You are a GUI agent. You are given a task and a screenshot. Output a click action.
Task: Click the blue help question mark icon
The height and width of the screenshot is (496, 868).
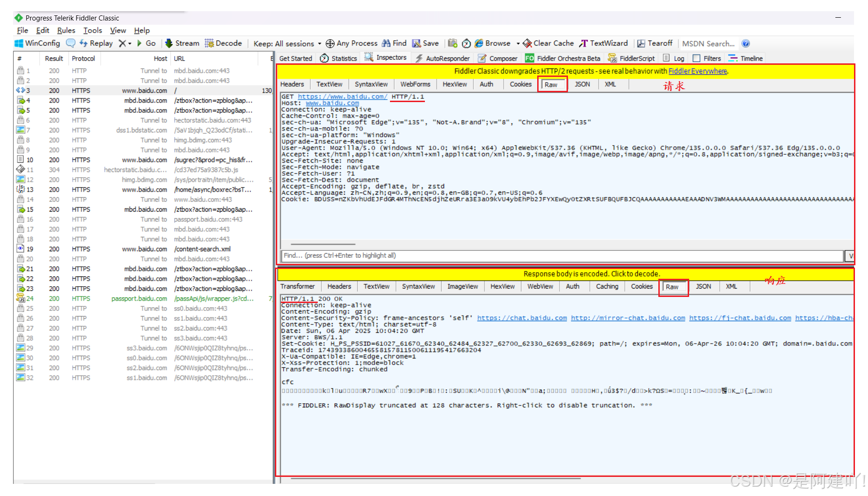pyautogui.click(x=746, y=43)
